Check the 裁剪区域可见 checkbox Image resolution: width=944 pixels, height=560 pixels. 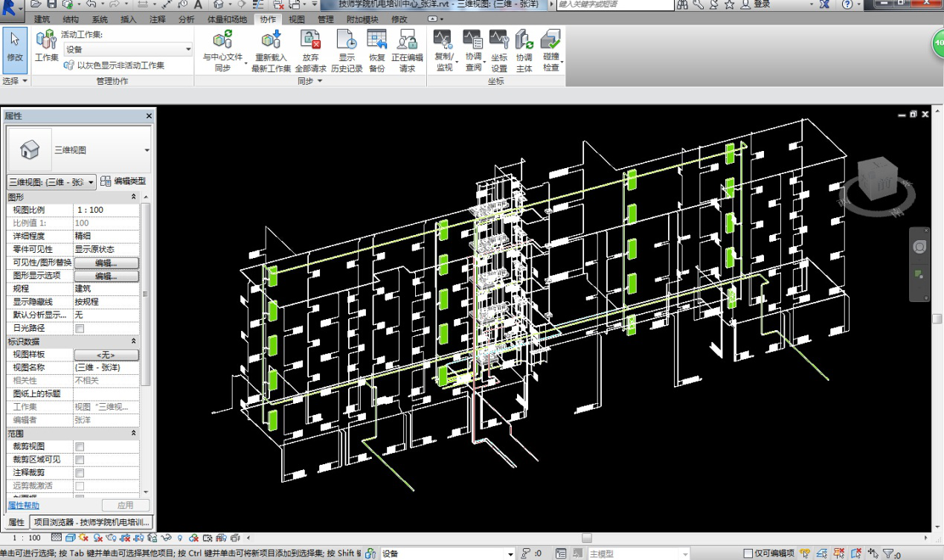coord(80,460)
